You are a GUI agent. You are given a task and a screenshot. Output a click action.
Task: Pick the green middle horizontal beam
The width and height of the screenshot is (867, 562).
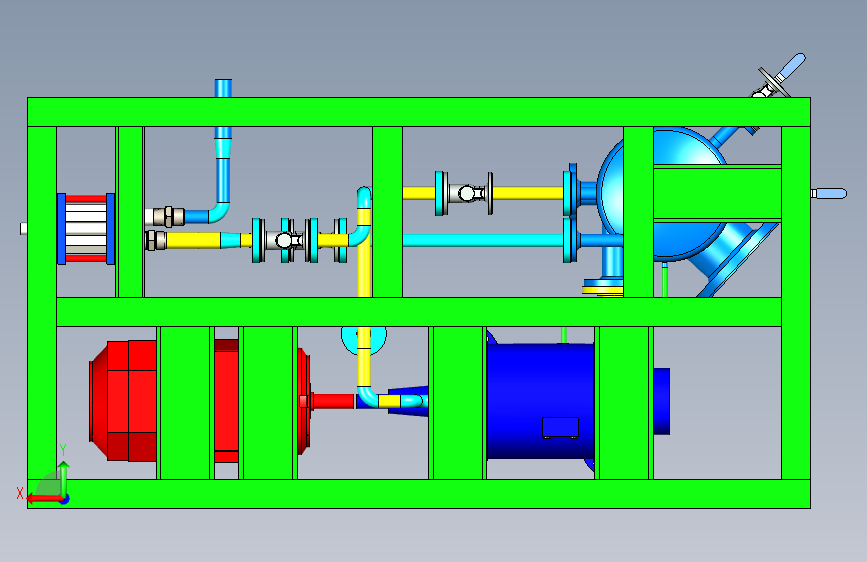coord(419,312)
